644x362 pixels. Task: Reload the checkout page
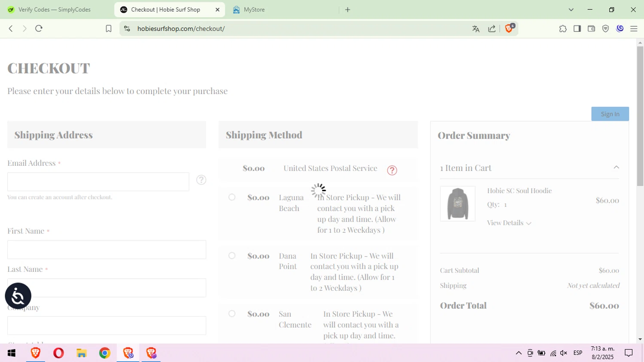(x=39, y=28)
